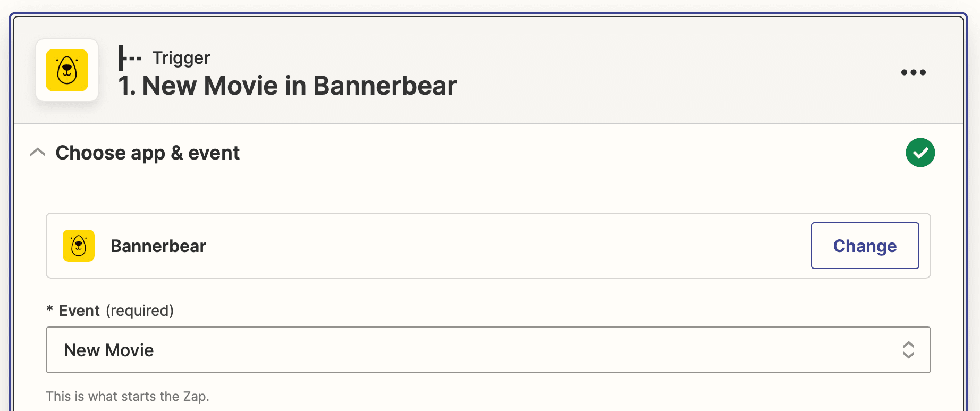Click the Event dropdown up-down arrows
The height and width of the screenshot is (411, 980).
(908, 350)
